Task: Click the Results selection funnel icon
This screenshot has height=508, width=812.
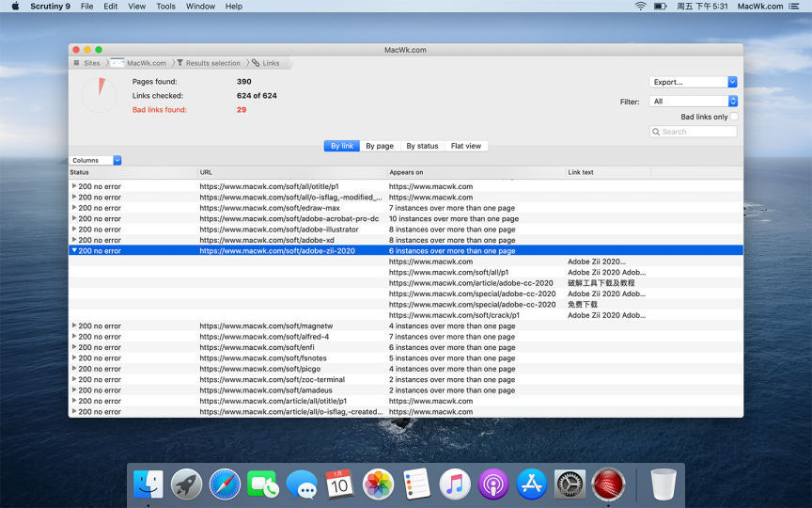Action: tap(180, 63)
